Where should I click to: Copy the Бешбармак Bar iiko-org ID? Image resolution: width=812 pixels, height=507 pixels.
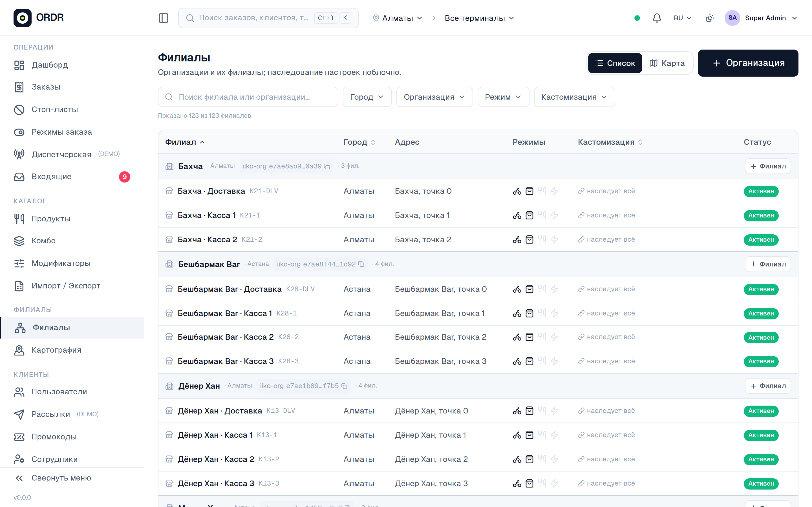pyautogui.click(x=361, y=264)
